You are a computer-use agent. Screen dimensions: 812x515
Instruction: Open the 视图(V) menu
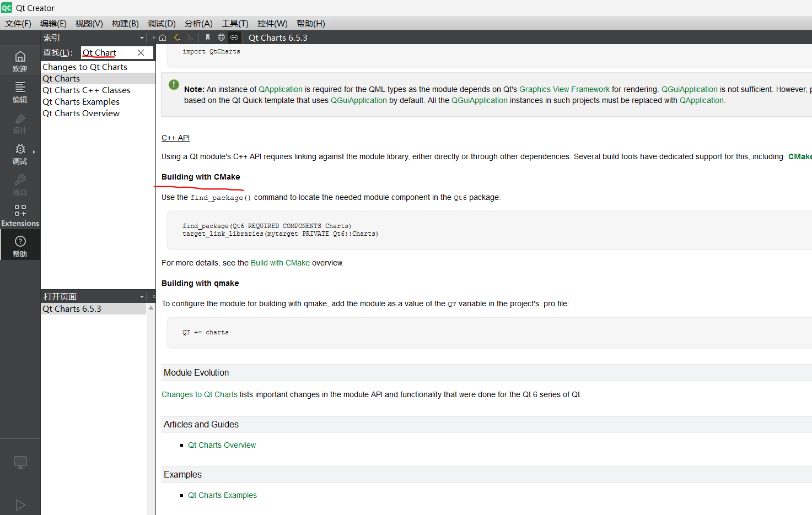89,24
